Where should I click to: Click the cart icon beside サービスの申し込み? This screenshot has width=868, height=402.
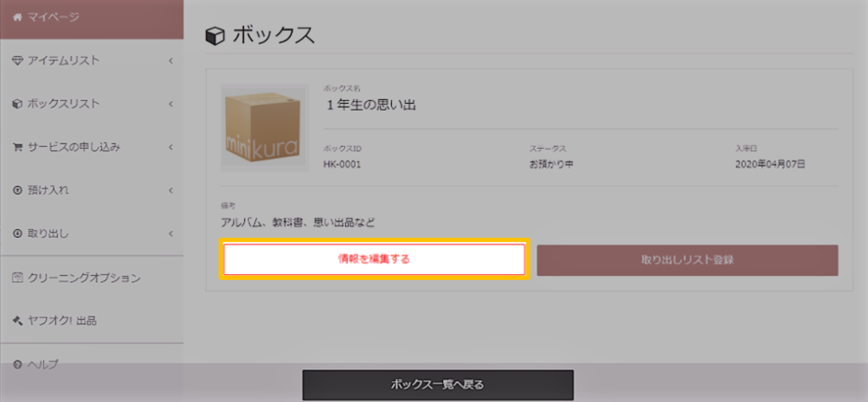point(17,147)
